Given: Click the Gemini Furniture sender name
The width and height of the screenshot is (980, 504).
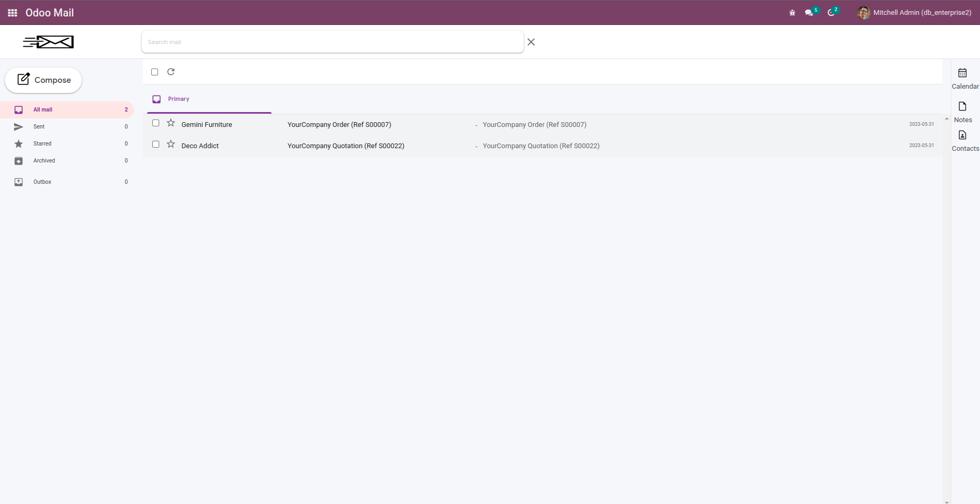Looking at the screenshot, I should pyautogui.click(x=207, y=125).
